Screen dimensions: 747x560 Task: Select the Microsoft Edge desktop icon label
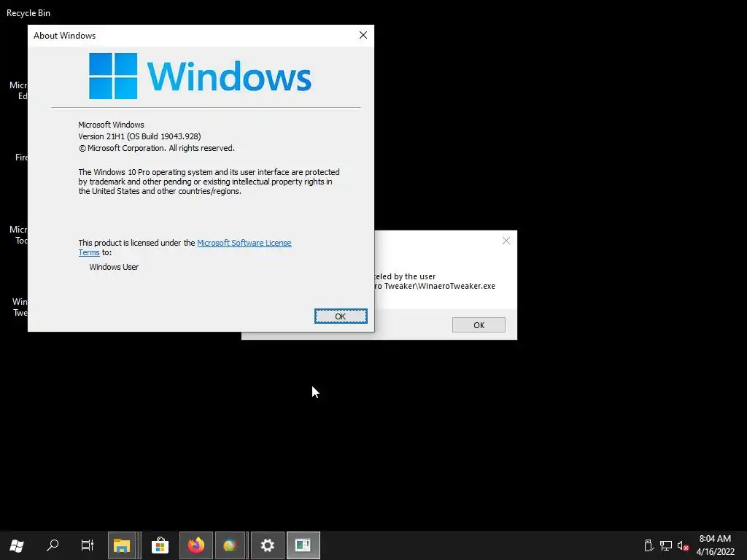point(18,90)
